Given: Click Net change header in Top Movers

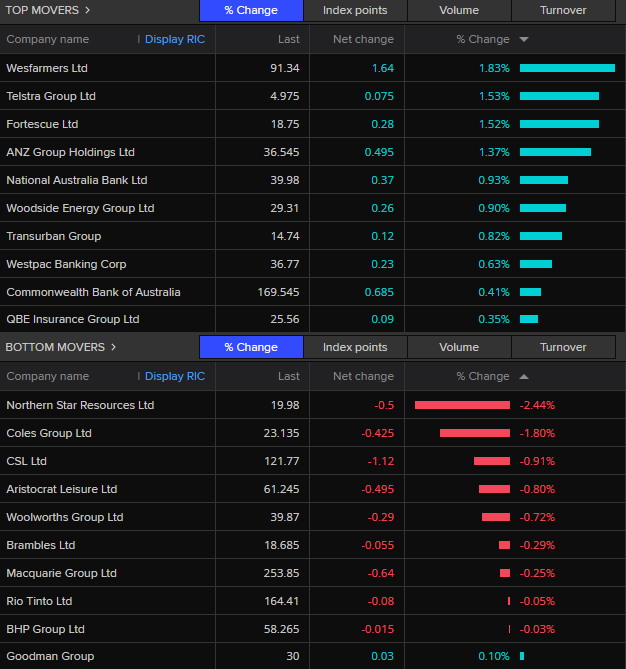Looking at the screenshot, I should click(364, 39).
